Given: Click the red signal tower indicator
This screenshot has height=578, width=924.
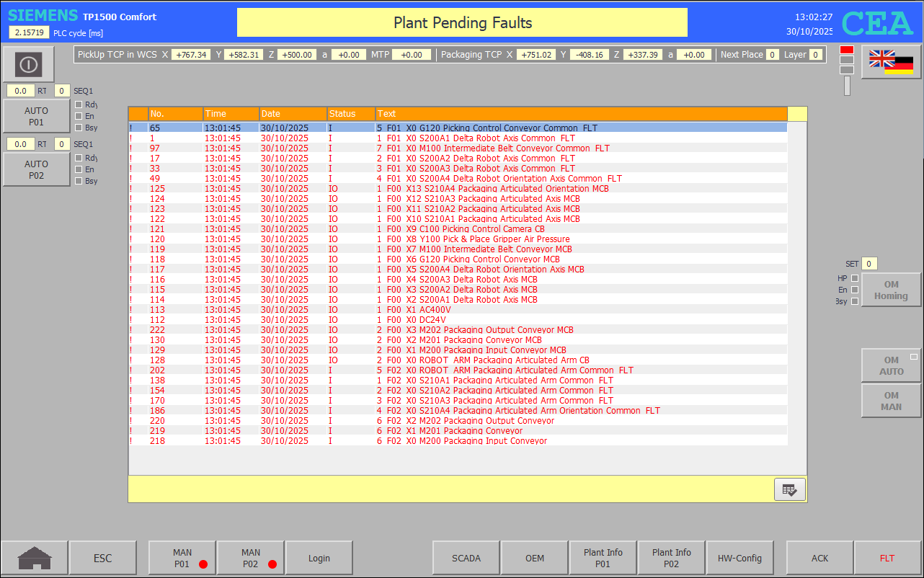Looking at the screenshot, I should click(847, 50).
